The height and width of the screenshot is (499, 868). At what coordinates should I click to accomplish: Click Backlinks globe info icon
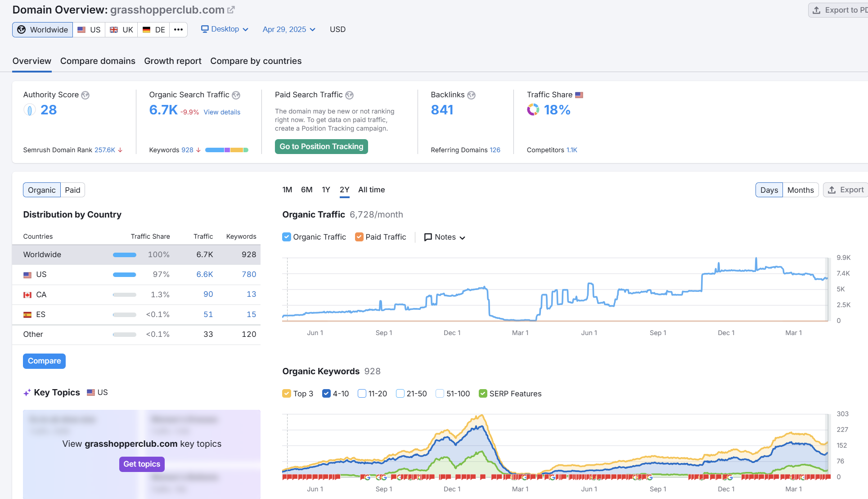click(471, 95)
